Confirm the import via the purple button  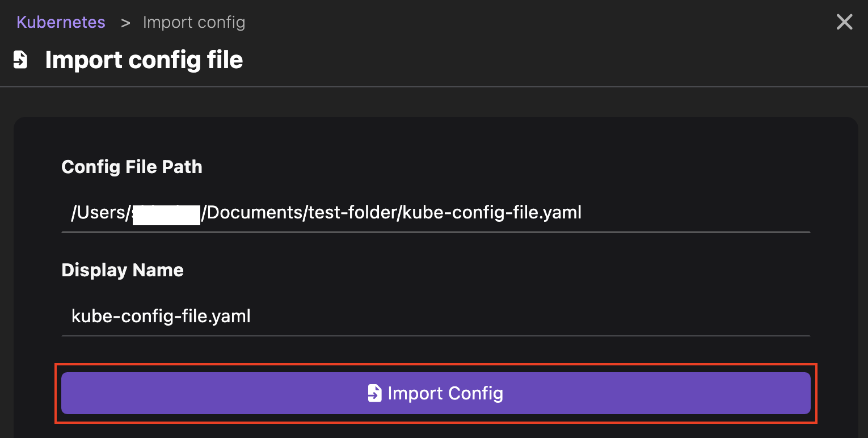pyautogui.click(x=435, y=393)
